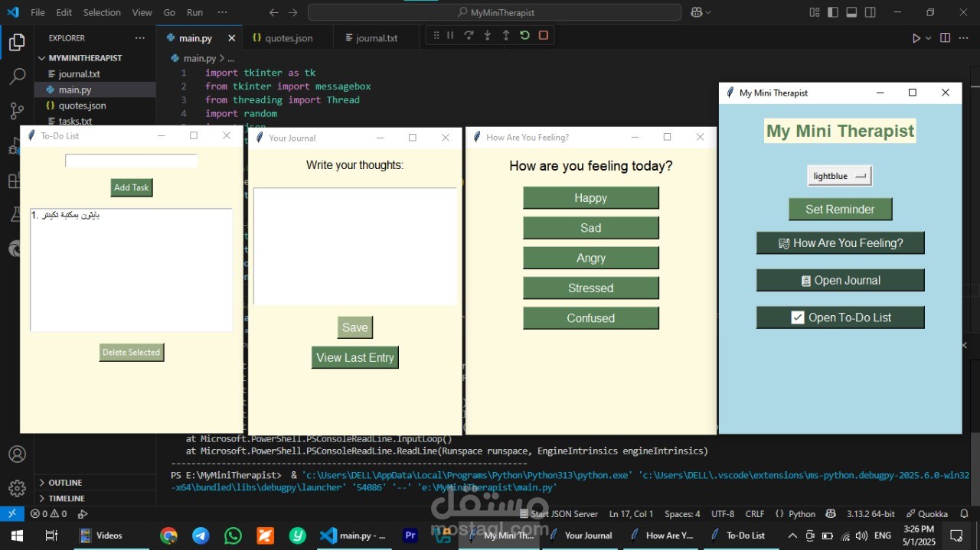This screenshot has height=550, width=980.
Task: Open quotes.json in the Explorer tree
Action: click(x=82, y=106)
